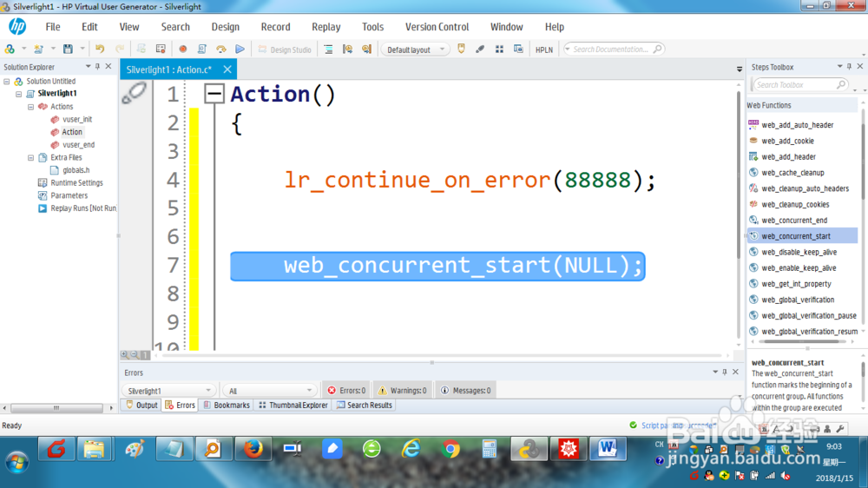Click the HPLN toolbar button
Screen dimensions: 868x488
click(x=544, y=49)
